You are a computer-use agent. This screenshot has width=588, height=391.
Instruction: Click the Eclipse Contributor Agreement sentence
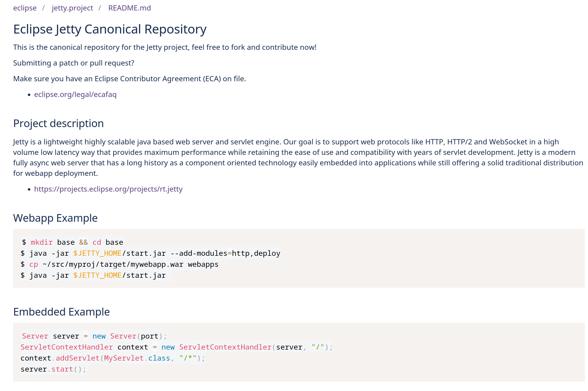click(x=129, y=79)
